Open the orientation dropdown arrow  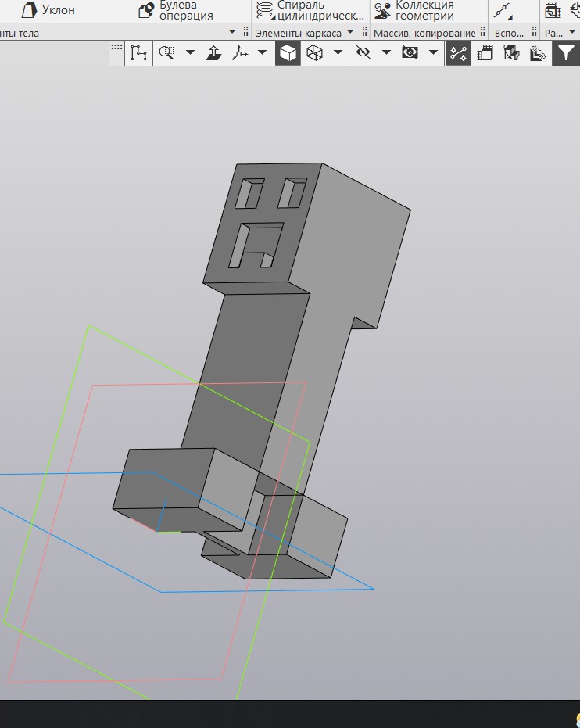tap(262, 52)
